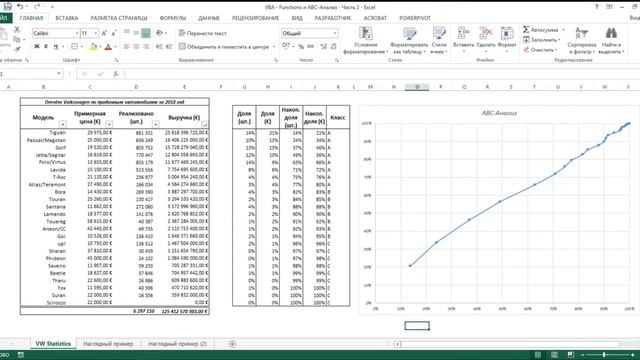Click the Автосумма sigma button
Image resolution: width=640 pixels, height=360 pixels.
541,30
